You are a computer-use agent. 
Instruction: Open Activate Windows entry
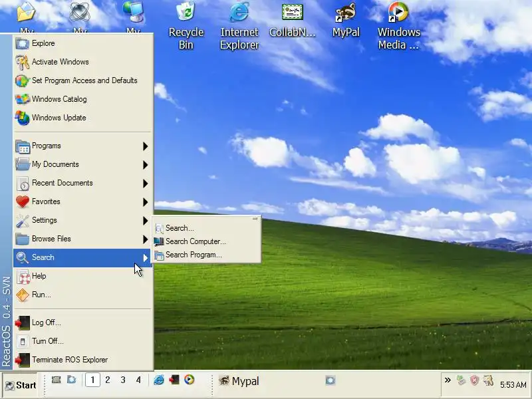[82, 62]
